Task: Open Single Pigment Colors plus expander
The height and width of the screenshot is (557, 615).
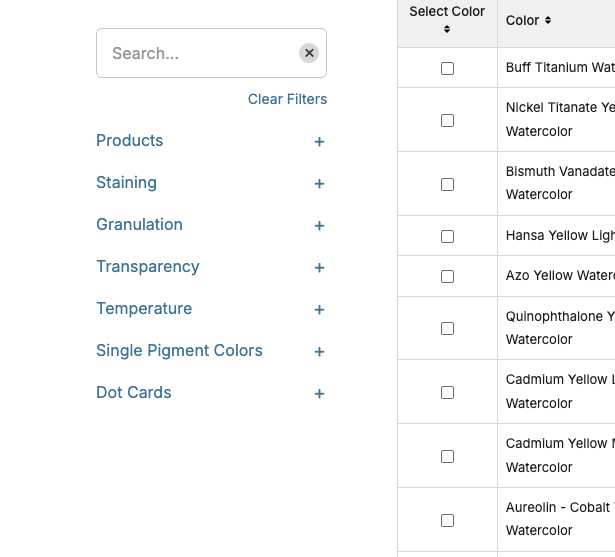Action: (x=319, y=352)
